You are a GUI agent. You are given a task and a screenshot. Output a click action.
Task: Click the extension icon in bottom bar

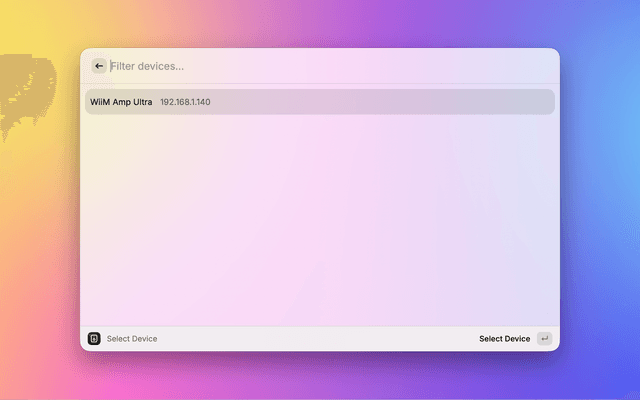(94, 338)
